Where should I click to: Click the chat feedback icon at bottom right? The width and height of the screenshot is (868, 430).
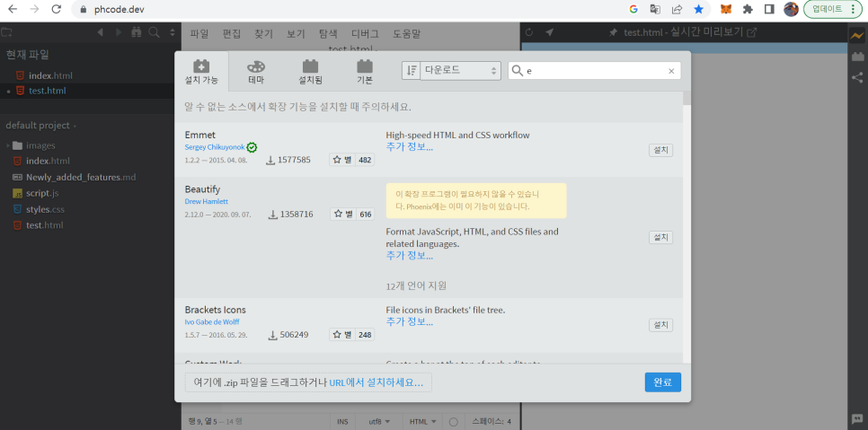click(857, 419)
